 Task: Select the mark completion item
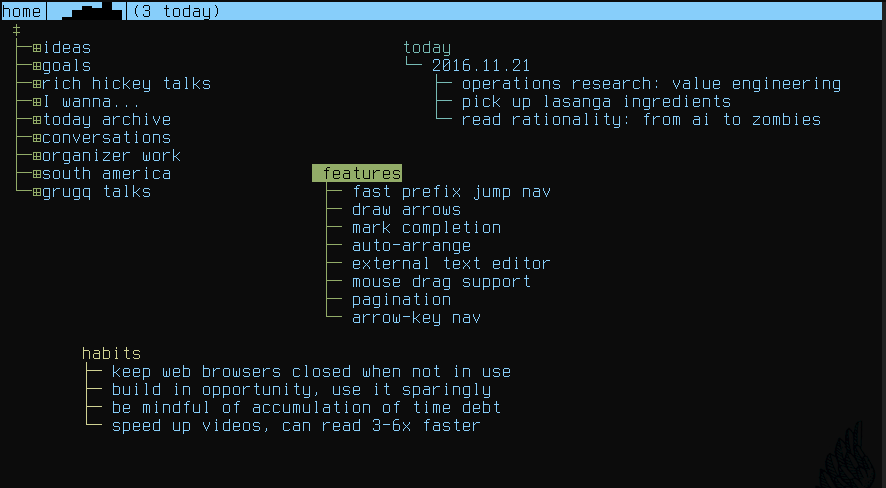tap(426, 228)
